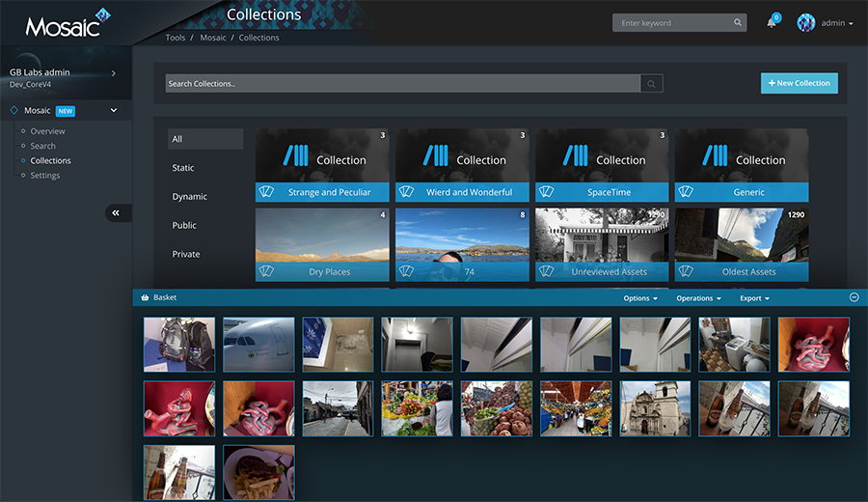This screenshot has height=502, width=868.
Task: Expand the GB Labs admin chevron
Action: 114,72
